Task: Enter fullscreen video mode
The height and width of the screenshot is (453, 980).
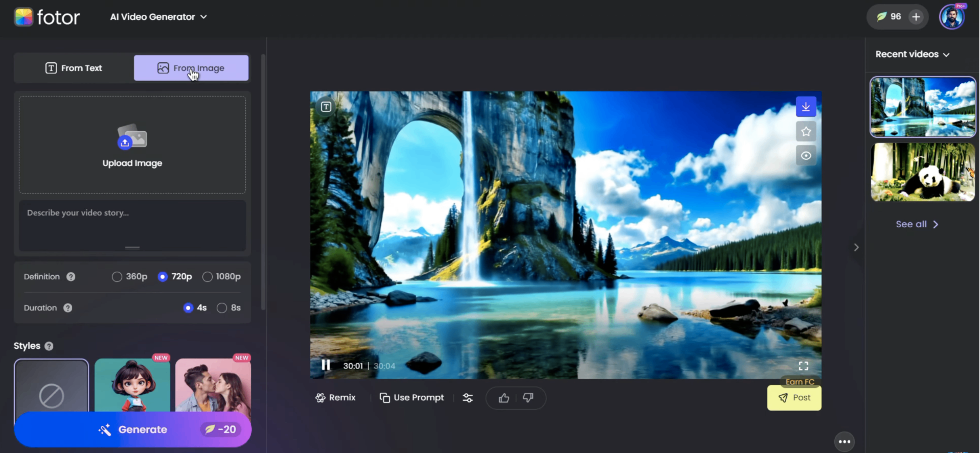Action: pos(803,366)
